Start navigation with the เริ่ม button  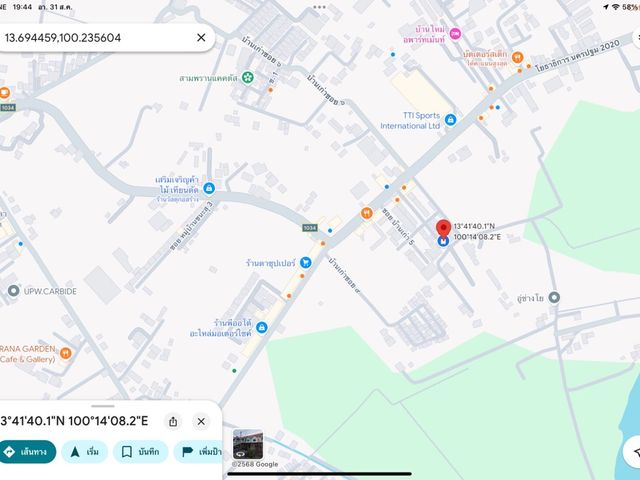84,452
